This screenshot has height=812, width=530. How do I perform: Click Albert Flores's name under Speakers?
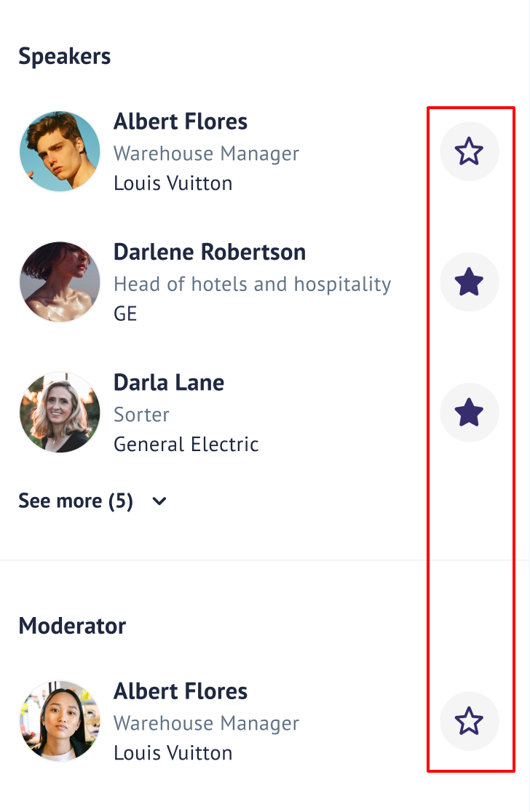[181, 122]
